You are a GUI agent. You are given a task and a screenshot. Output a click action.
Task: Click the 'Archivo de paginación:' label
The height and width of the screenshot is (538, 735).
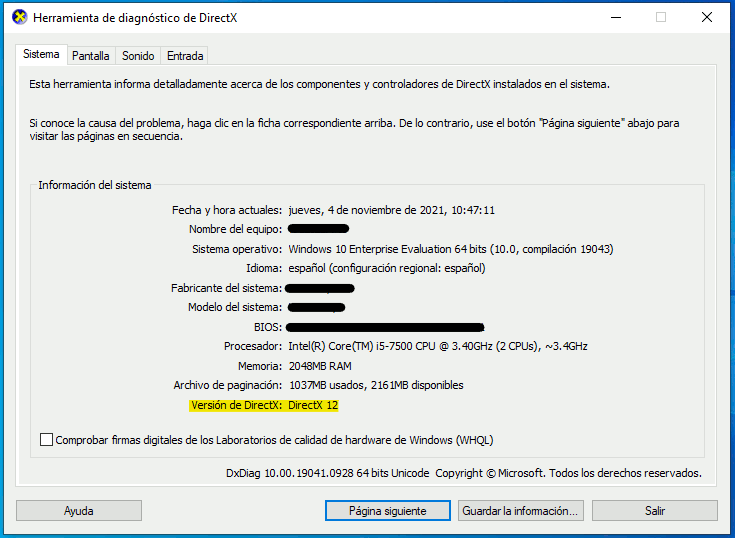tap(227, 385)
